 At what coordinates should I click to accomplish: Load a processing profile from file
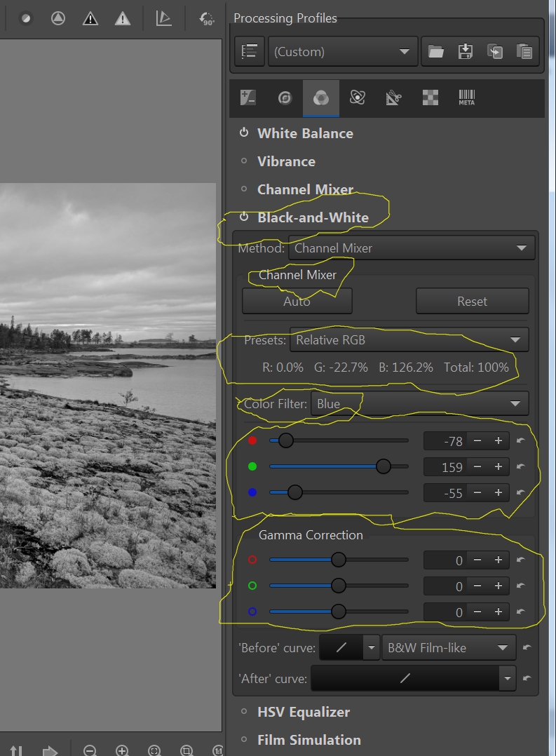pyautogui.click(x=436, y=51)
